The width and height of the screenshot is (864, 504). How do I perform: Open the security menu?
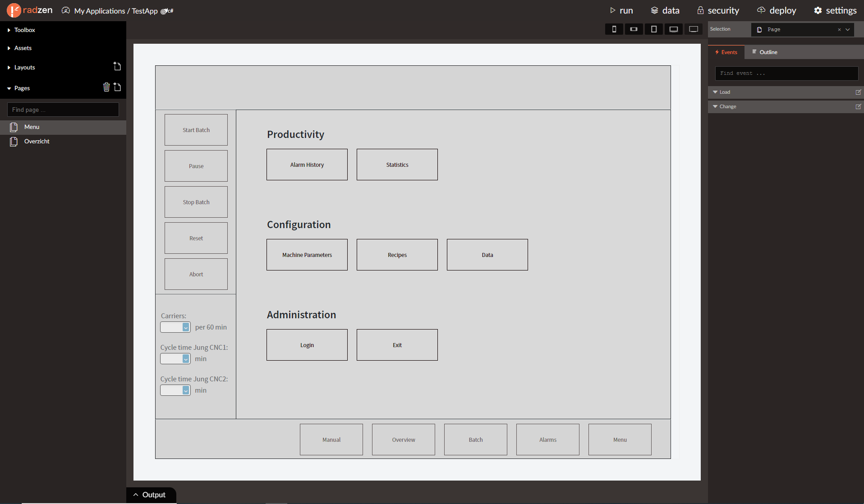718,10
